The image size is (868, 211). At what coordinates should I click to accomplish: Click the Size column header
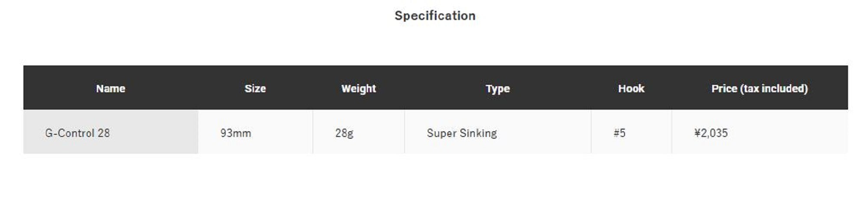255,89
